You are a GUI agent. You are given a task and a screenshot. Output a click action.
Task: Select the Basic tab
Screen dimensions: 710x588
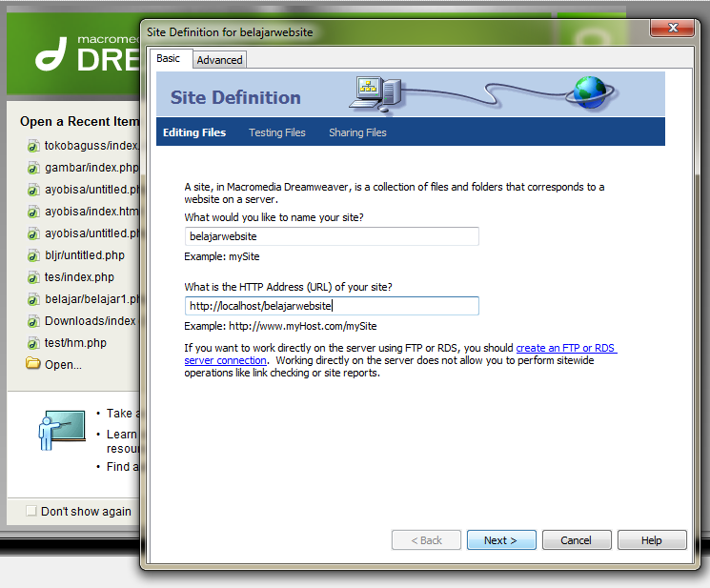169,58
